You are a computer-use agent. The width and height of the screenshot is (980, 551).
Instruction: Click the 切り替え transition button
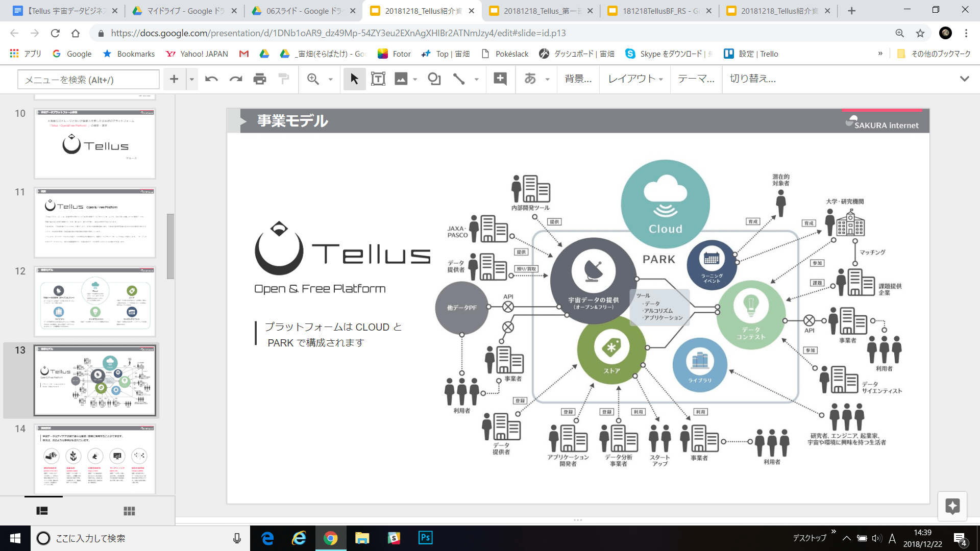pyautogui.click(x=753, y=79)
